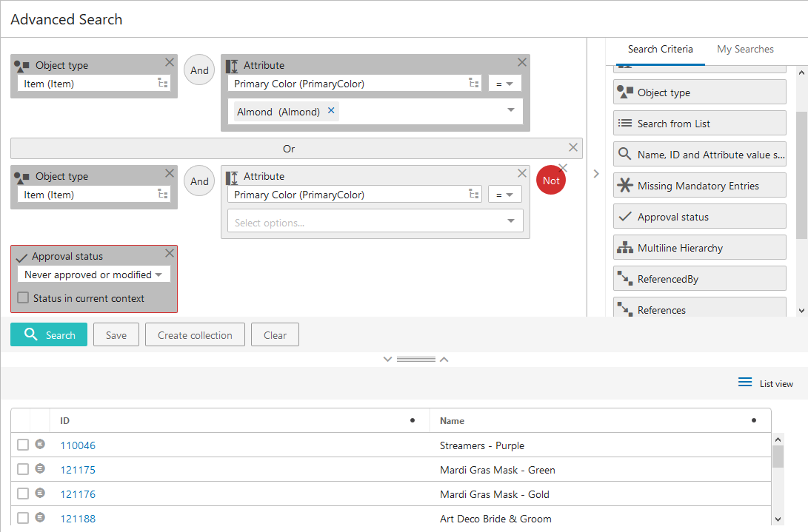Remove the Almond value tag
Image resolution: width=808 pixels, height=532 pixels.
pos(331,111)
